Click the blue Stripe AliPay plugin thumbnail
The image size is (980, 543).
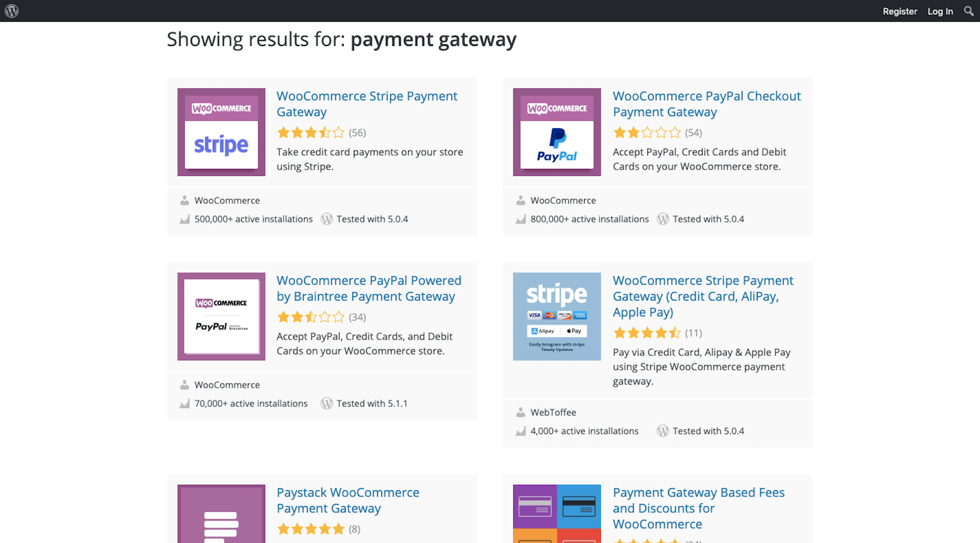(557, 316)
